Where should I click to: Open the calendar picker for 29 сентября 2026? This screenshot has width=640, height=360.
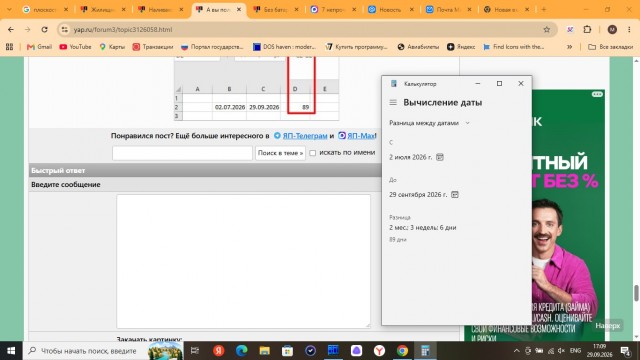[x=455, y=195]
